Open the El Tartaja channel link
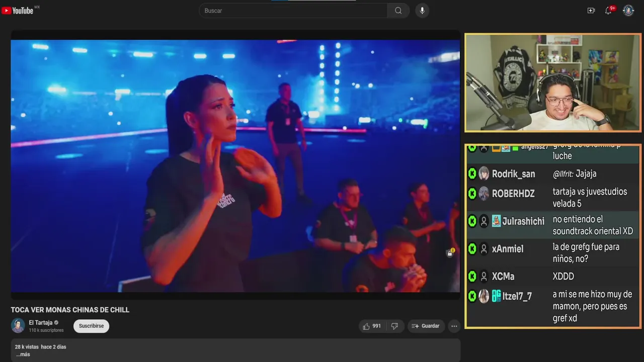 pyautogui.click(x=41, y=323)
